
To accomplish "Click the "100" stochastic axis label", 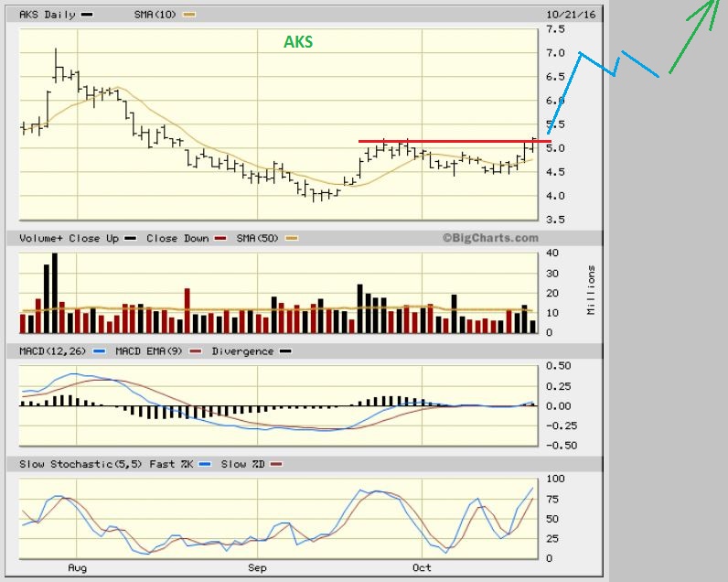I will (555, 479).
